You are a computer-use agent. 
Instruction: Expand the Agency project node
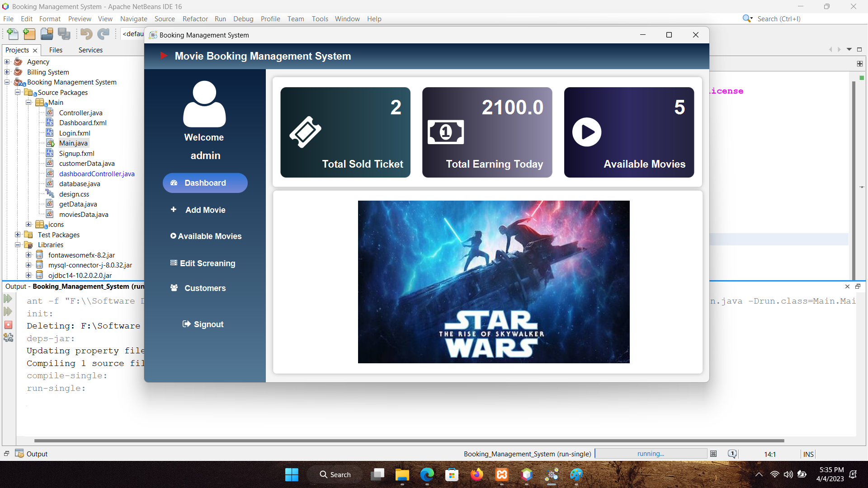(7, 62)
